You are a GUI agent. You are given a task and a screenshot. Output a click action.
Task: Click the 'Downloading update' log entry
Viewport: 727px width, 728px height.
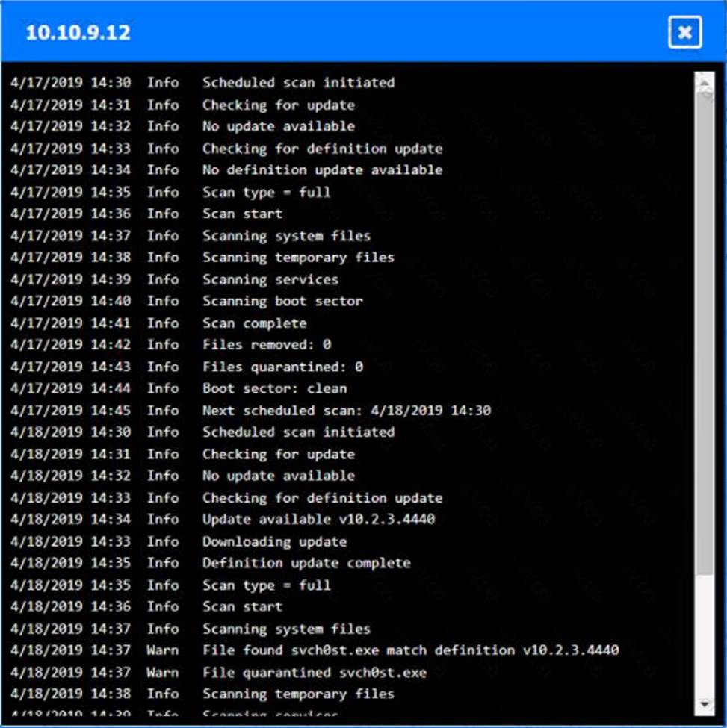(274, 541)
